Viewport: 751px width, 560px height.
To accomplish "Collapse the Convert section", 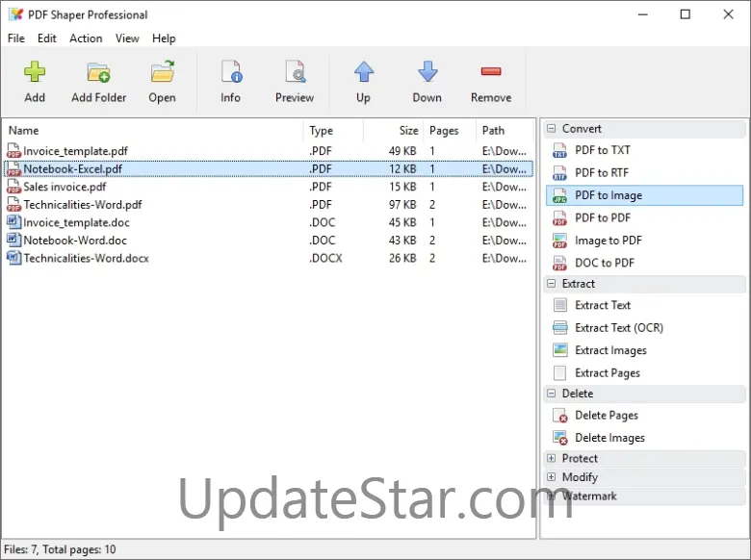I will coord(552,128).
